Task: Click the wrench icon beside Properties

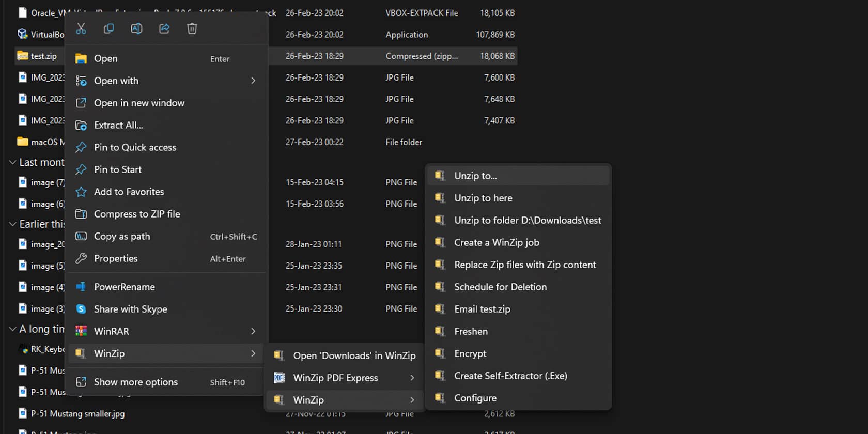Action: click(81, 258)
